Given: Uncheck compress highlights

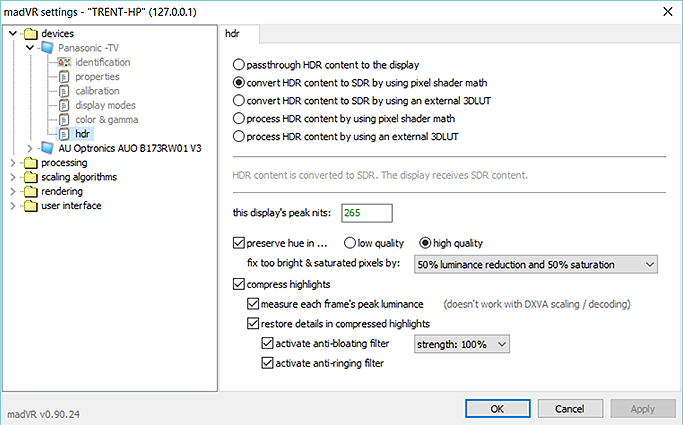Looking at the screenshot, I should coord(239,284).
